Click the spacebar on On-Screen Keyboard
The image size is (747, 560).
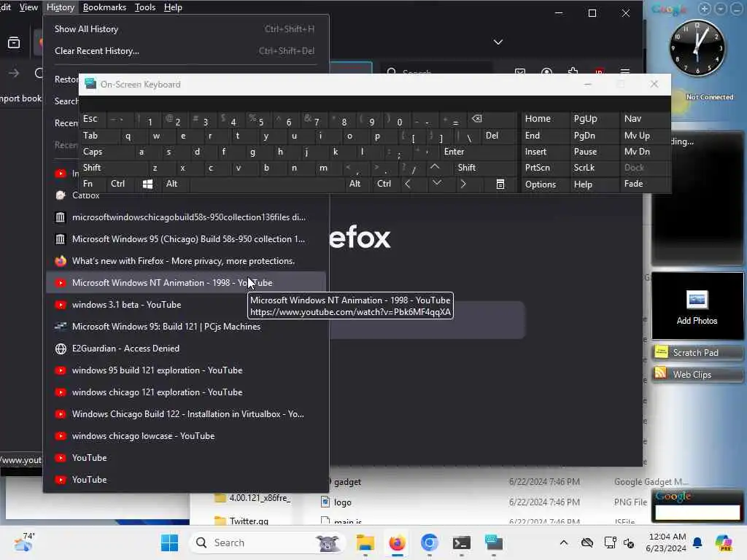coord(267,184)
